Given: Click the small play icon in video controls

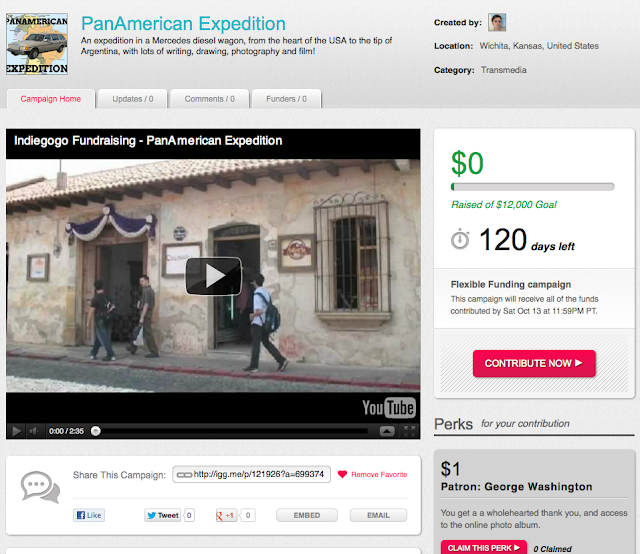Looking at the screenshot, I should pyautogui.click(x=16, y=431).
